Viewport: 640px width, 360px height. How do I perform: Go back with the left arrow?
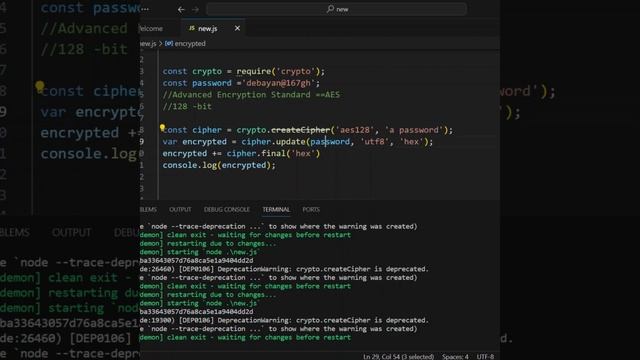181,9
